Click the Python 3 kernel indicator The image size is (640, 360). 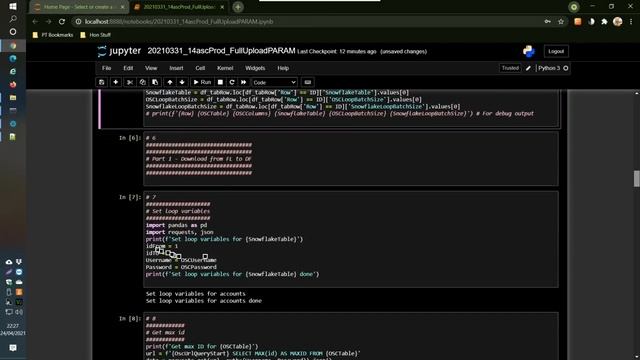tap(553, 68)
